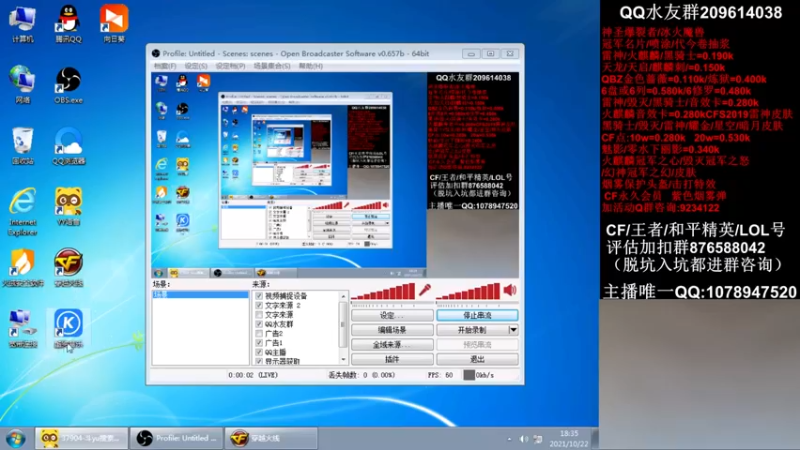Open the 向日葵 orange desktop shortcut
Viewport: 800px width, 450px height.
click(x=114, y=23)
